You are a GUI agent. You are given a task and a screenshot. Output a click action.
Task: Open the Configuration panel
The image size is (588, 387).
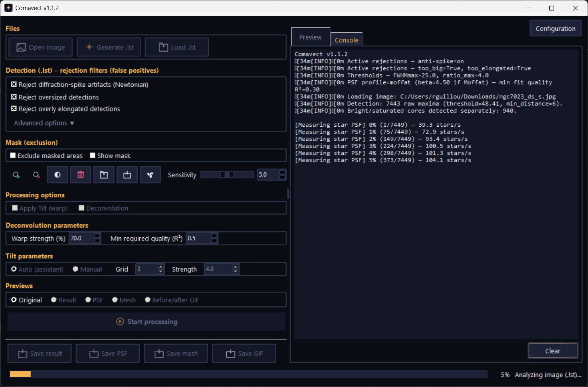555,29
